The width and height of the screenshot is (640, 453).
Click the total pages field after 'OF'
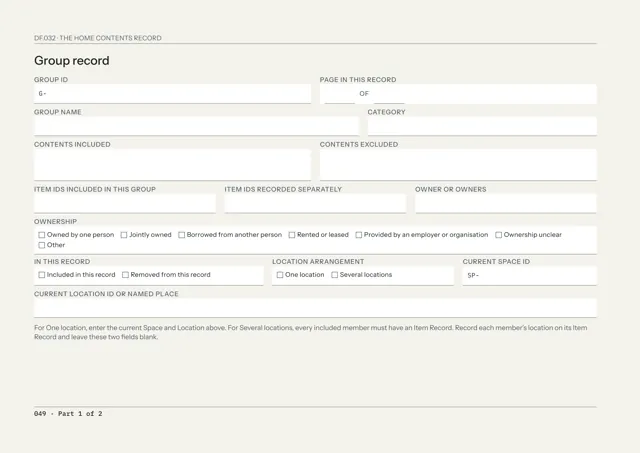click(x=389, y=94)
